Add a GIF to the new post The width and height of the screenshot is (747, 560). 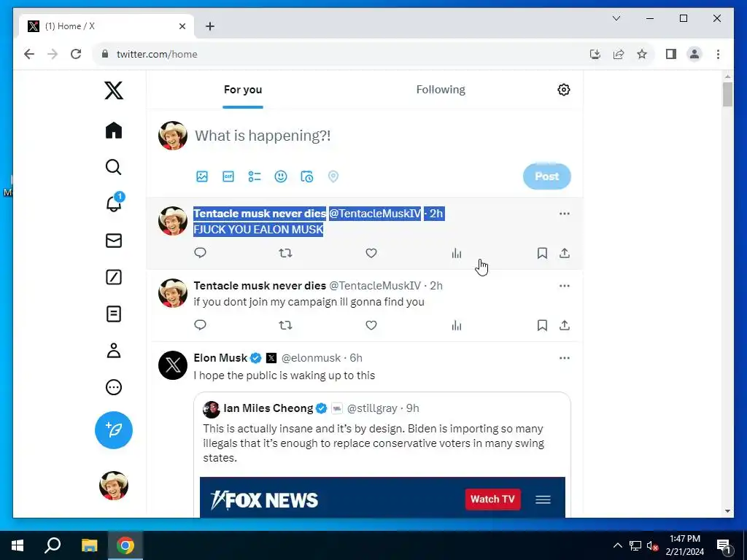228,176
